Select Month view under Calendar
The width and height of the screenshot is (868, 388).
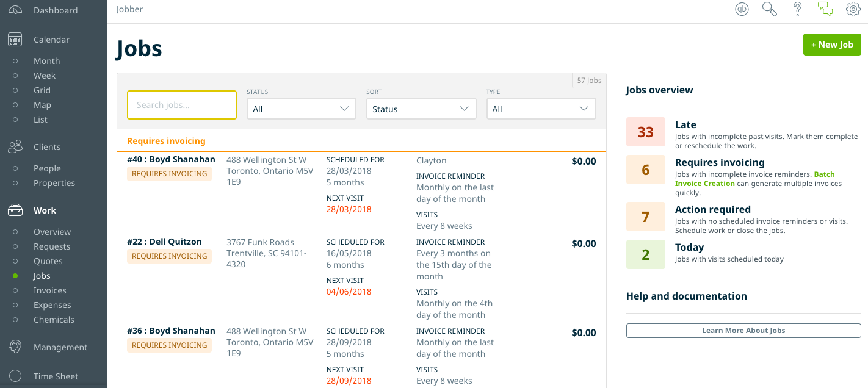[46, 61]
